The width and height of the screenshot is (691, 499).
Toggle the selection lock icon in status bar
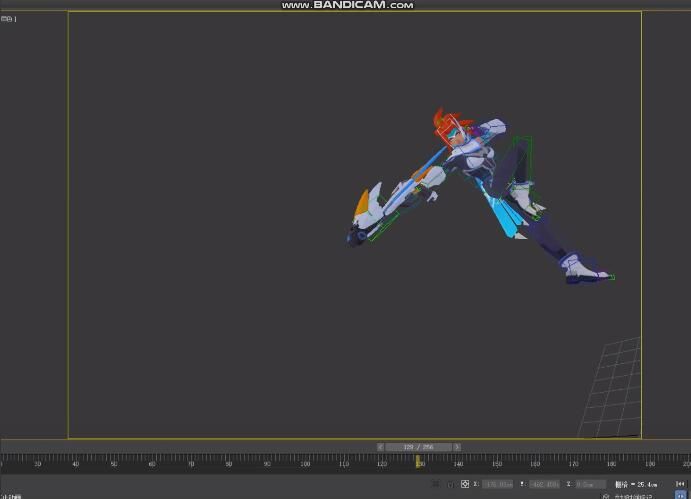pyautogui.click(x=450, y=484)
